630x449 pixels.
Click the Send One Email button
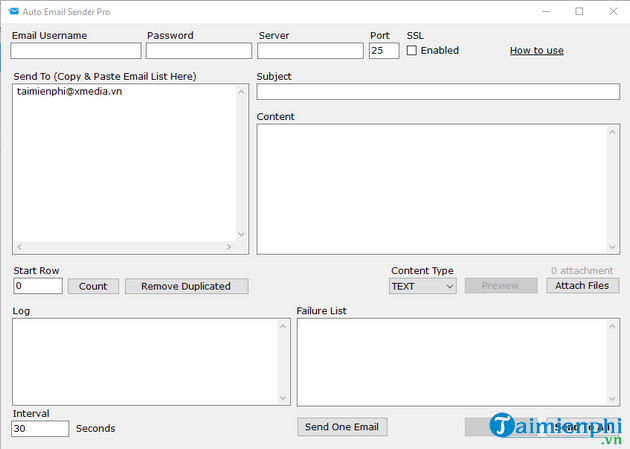click(x=342, y=427)
